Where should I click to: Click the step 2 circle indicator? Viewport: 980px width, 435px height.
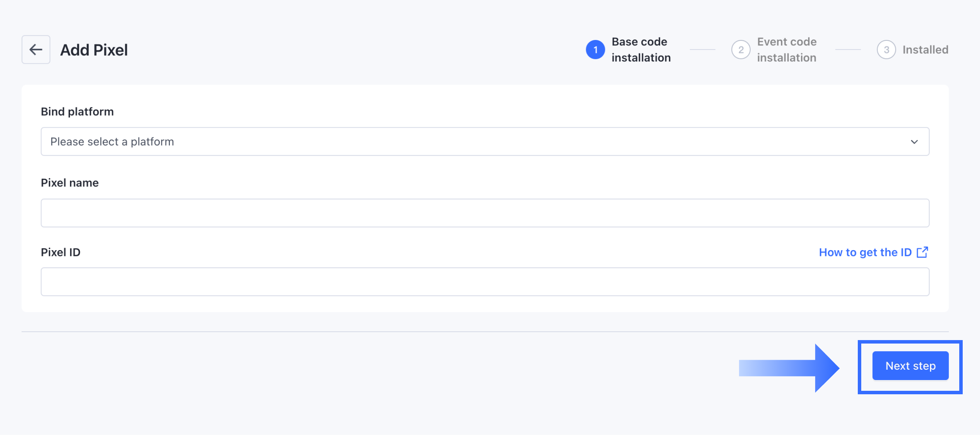point(741,50)
